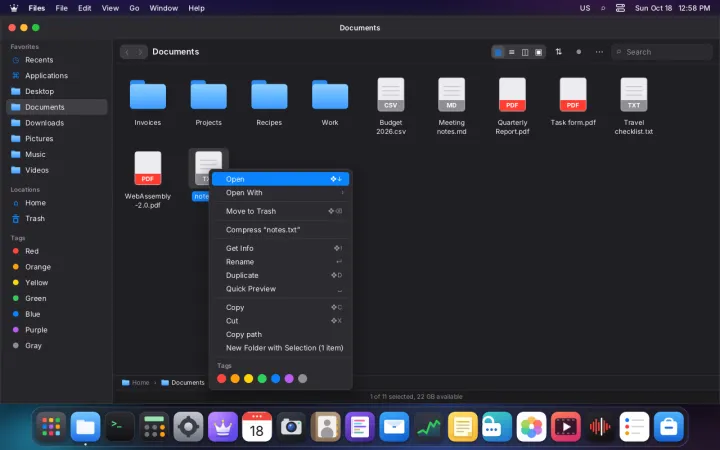Choose New Folder with Selection
This screenshot has width=720, height=450.
click(281, 348)
